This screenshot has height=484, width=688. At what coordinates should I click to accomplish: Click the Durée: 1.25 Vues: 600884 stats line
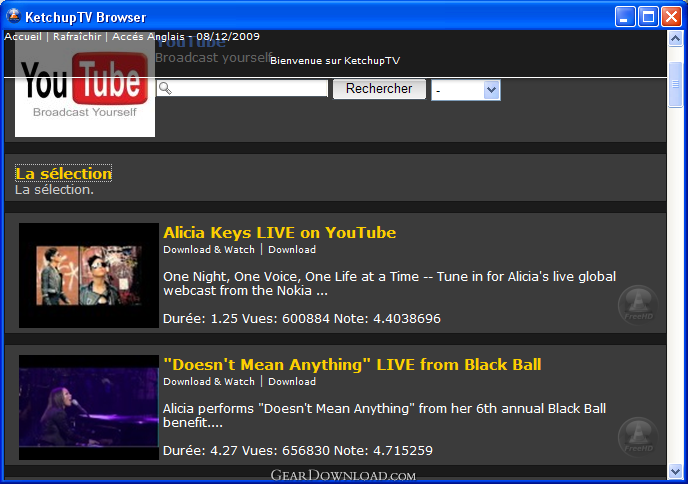tap(301, 319)
